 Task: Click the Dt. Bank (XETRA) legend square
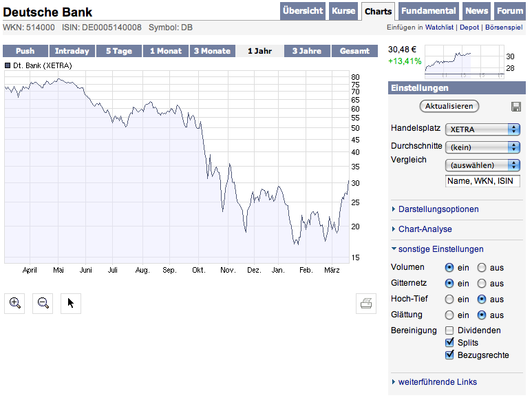(x=8, y=65)
